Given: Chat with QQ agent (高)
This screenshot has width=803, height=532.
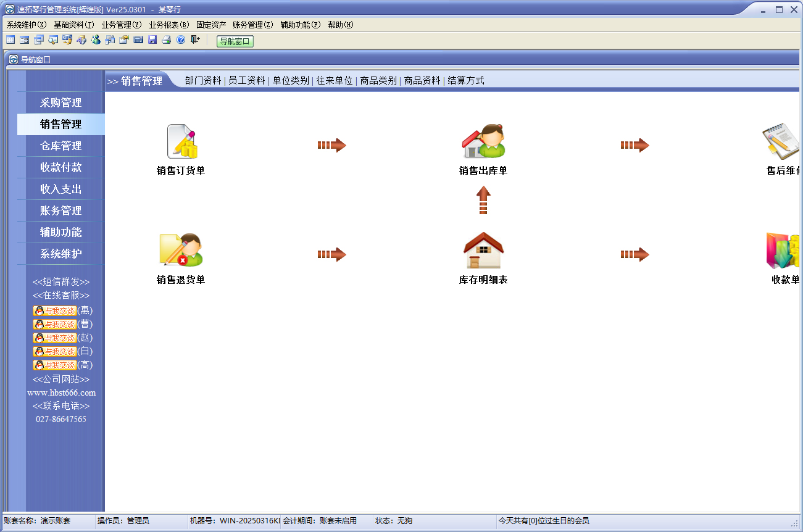Looking at the screenshot, I should click(x=55, y=365).
